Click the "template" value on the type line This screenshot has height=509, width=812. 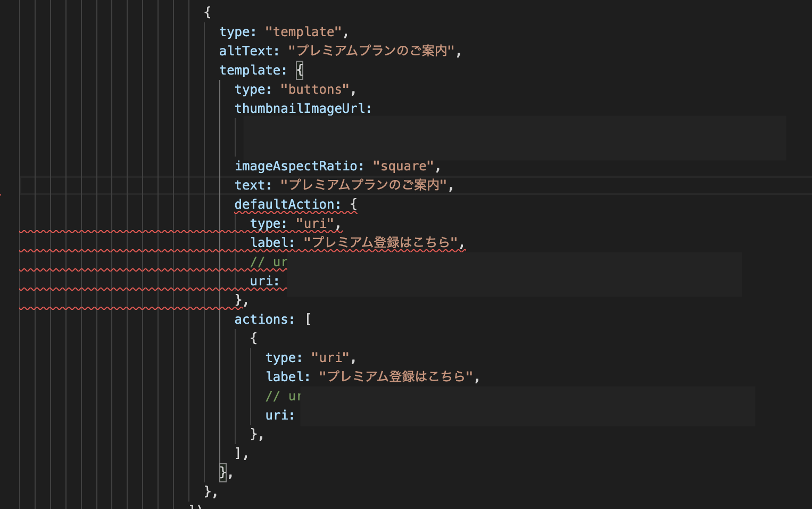(304, 31)
